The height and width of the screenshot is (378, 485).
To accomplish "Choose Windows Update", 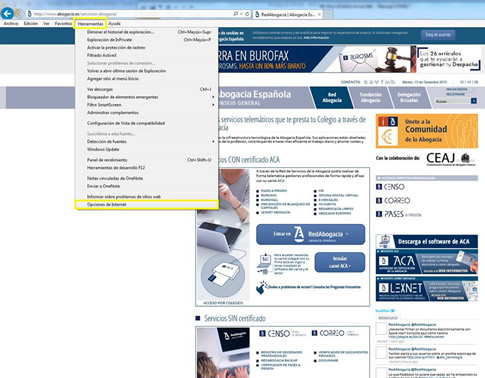I will (147, 149).
